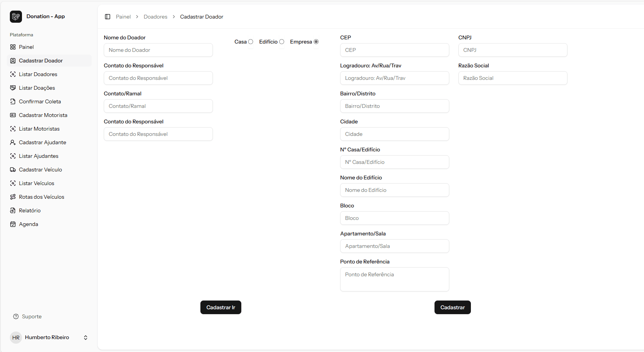Expand the Humberto Ribeiro user menu chevrons
This screenshot has height=352, width=644.
coord(86,338)
